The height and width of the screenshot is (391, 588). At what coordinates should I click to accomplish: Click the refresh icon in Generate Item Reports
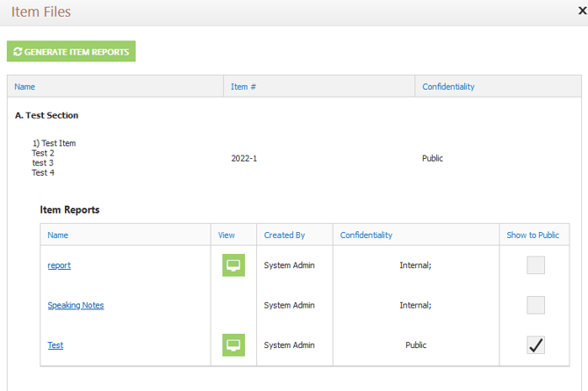pyautogui.click(x=18, y=52)
